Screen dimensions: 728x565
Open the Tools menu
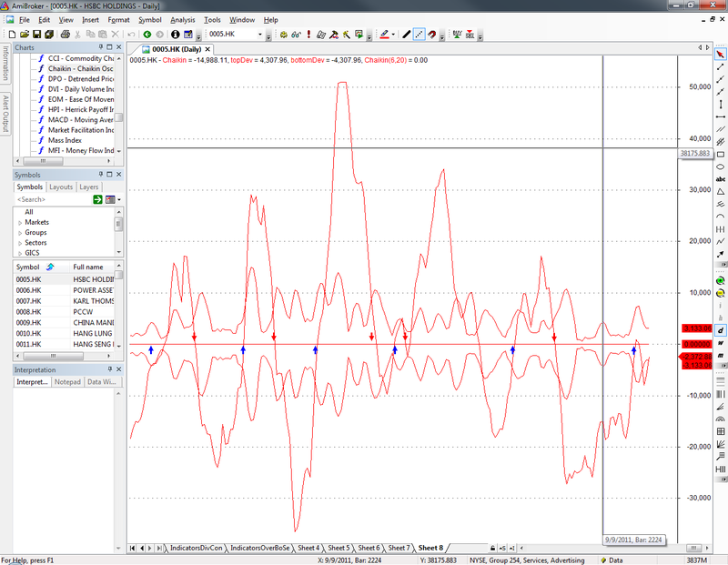[212, 20]
